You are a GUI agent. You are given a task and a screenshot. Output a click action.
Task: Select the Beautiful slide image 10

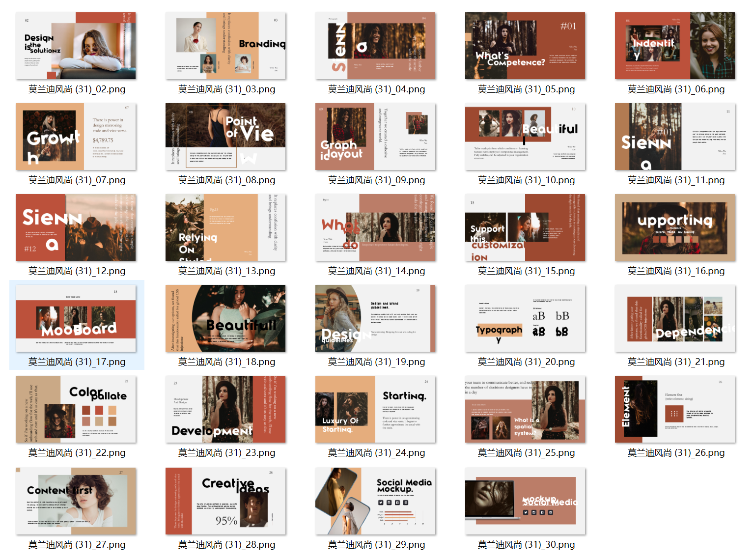pos(525,137)
